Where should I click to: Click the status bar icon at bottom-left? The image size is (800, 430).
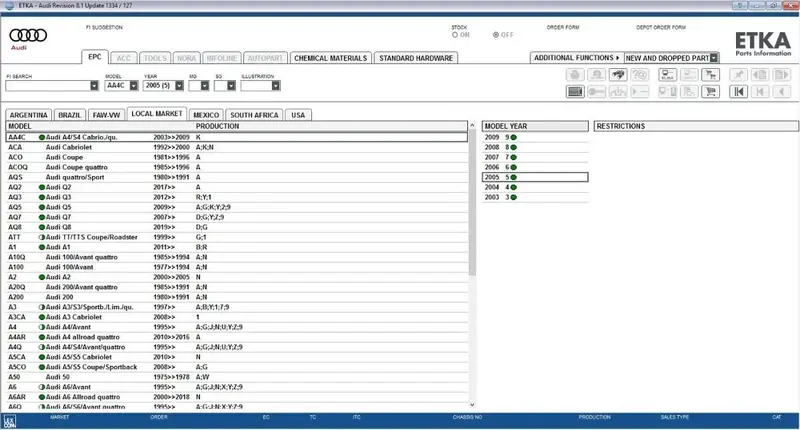click(10, 421)
